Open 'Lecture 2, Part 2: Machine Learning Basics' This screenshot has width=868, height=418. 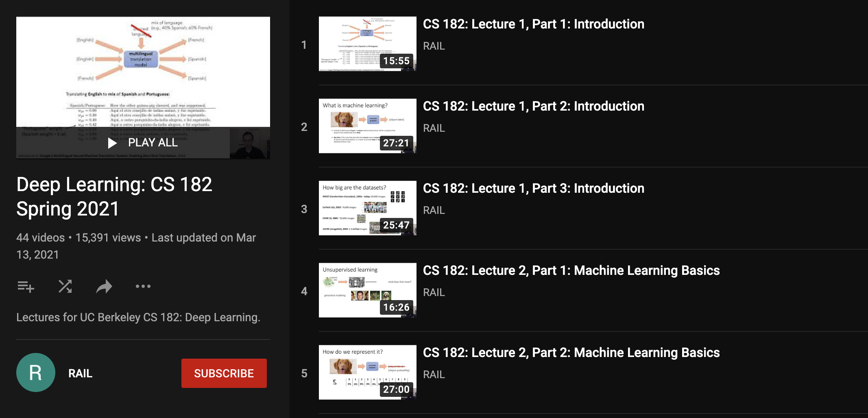pos(571,353)
